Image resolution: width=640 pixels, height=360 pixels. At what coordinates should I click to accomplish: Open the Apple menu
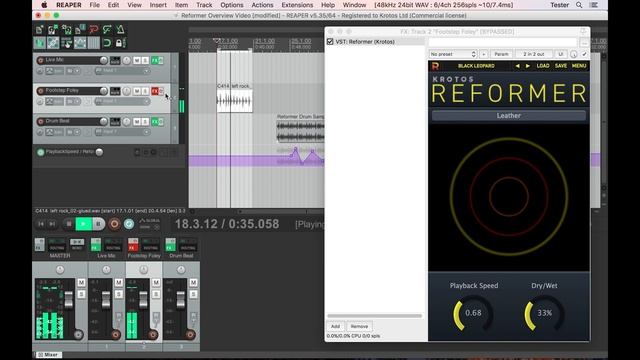coord(44,5)
